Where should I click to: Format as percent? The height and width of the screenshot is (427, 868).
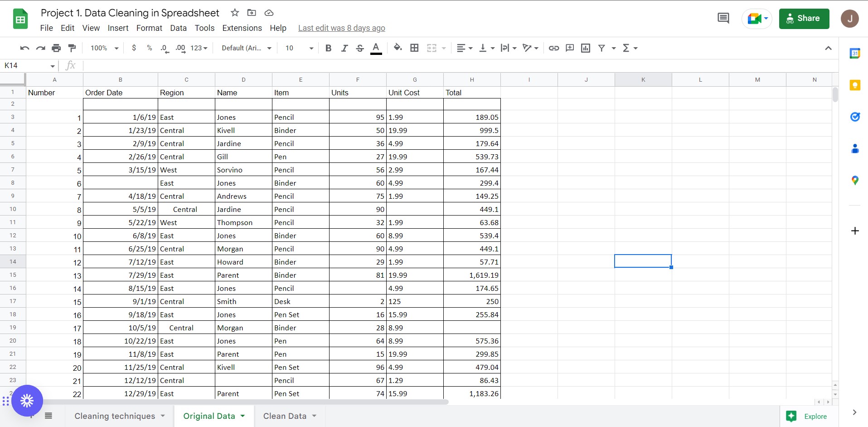pos(150,48)
